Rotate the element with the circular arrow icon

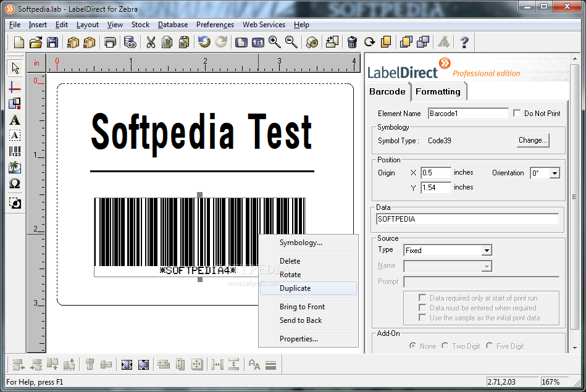(369, 42)
